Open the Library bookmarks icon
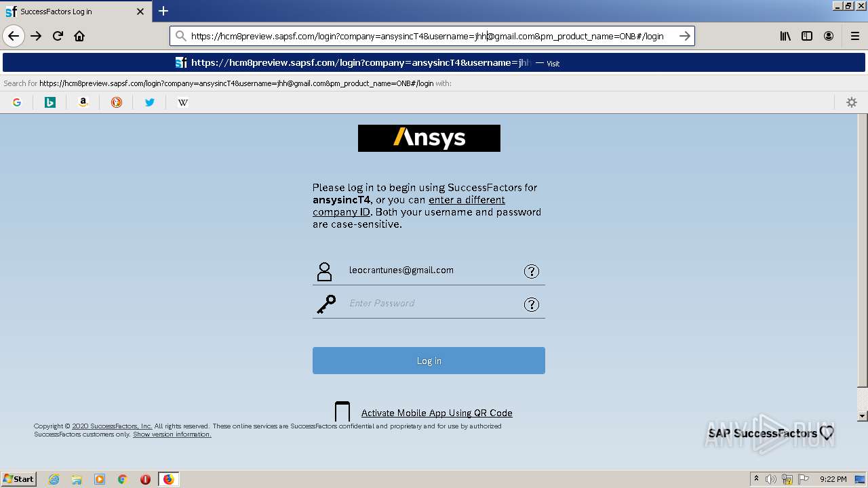The width and height of the screenshot is (868, 488). [785, 36]
